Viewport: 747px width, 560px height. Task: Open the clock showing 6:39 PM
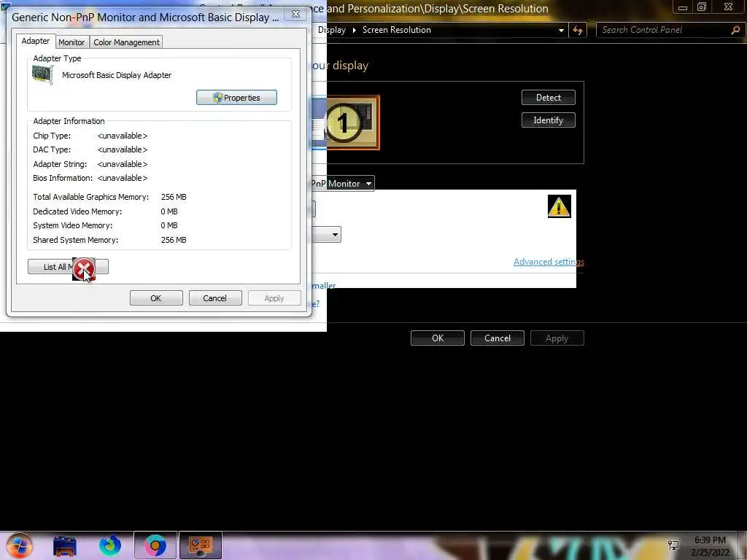coord(710,546)
